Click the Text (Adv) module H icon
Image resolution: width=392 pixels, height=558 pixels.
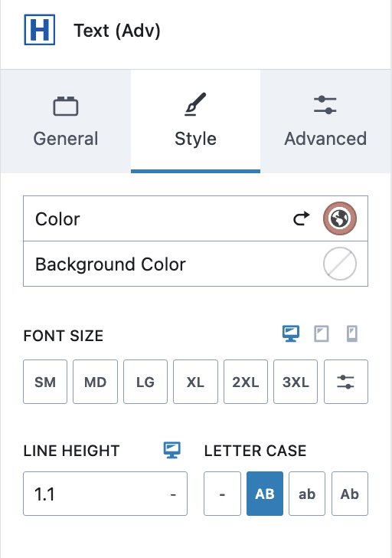pyautogui.click(x=40, y=30)
